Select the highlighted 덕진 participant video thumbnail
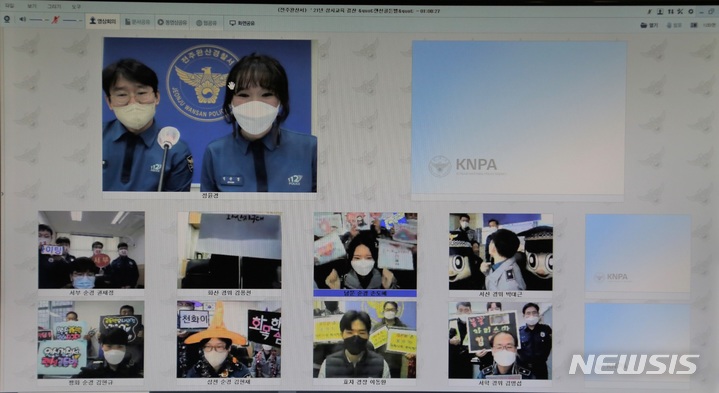 point(365,254)
